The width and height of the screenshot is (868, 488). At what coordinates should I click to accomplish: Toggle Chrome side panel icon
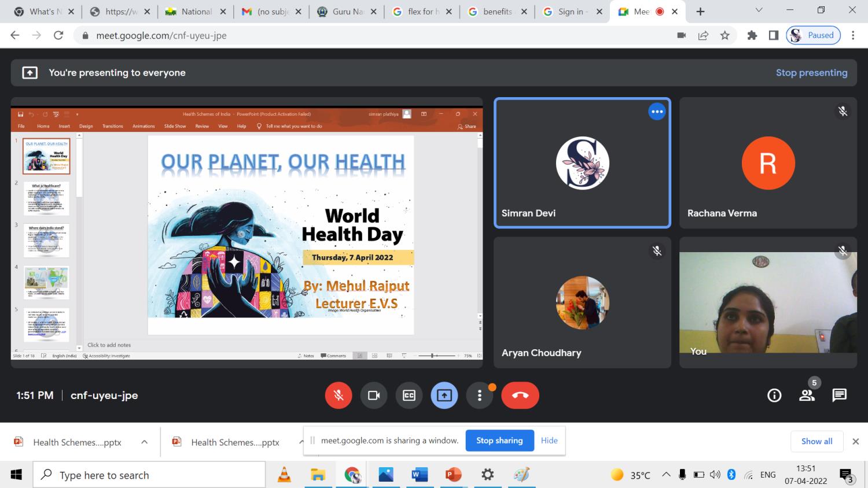point(774,35)
